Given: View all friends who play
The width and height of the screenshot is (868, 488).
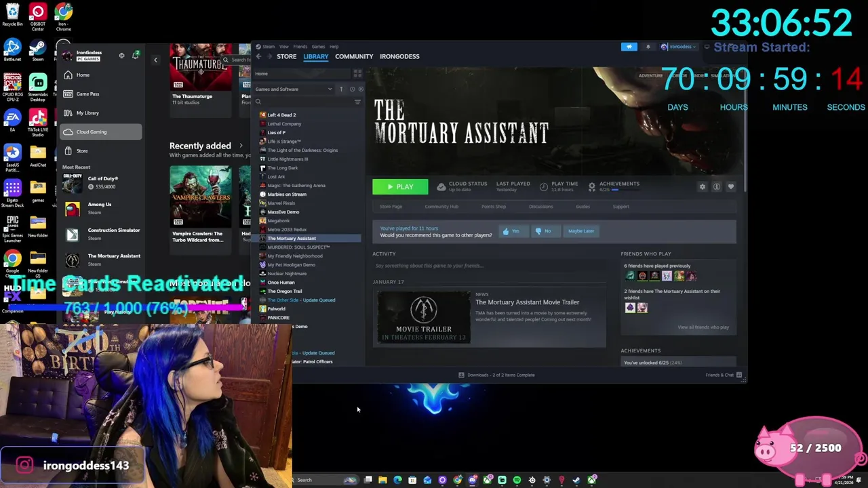Looking at the screenshot, I should 703,327.
